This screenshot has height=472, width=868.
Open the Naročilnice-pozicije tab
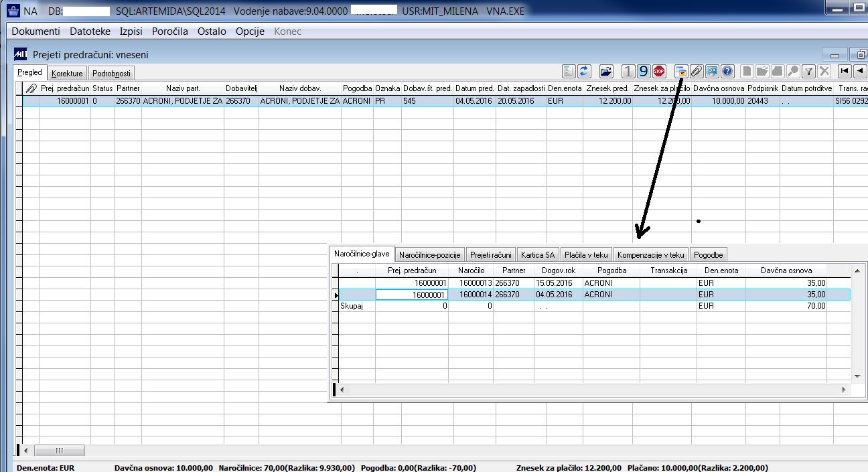429,255
